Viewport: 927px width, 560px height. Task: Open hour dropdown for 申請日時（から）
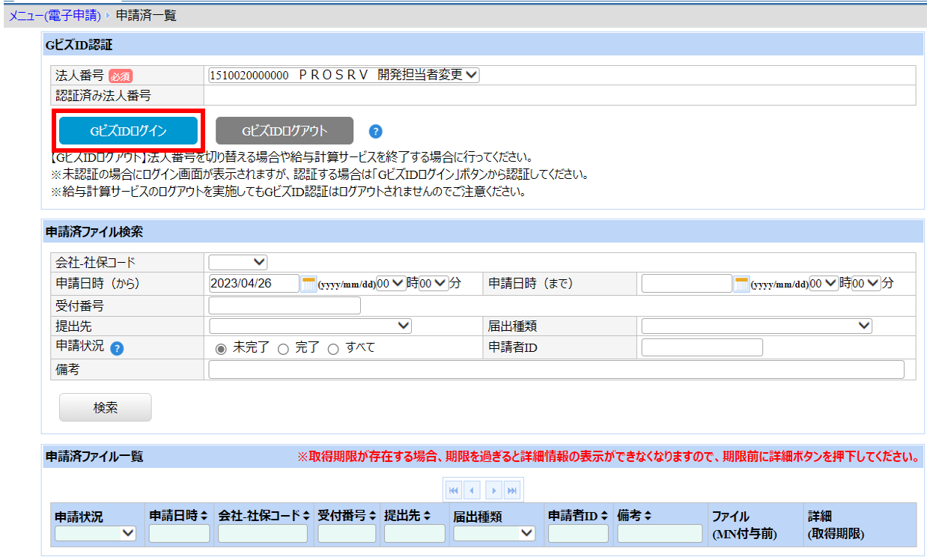[391, 284]
